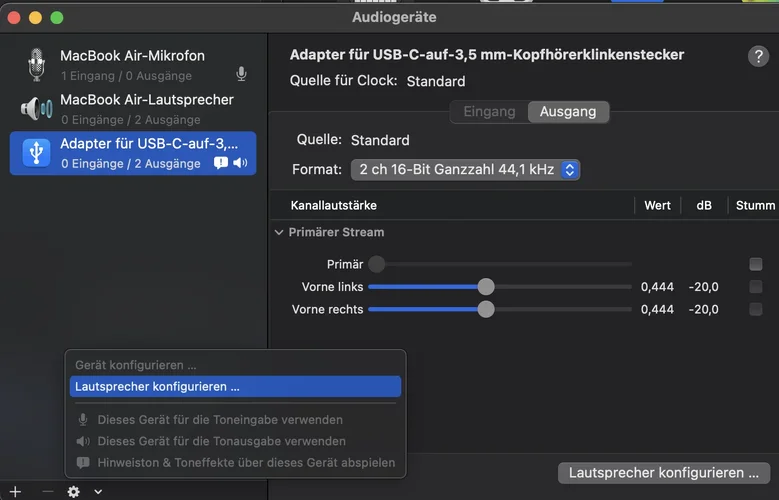Toggle the Primär mute checkbox
Screen dimensions: 779x500
(756, 264)
